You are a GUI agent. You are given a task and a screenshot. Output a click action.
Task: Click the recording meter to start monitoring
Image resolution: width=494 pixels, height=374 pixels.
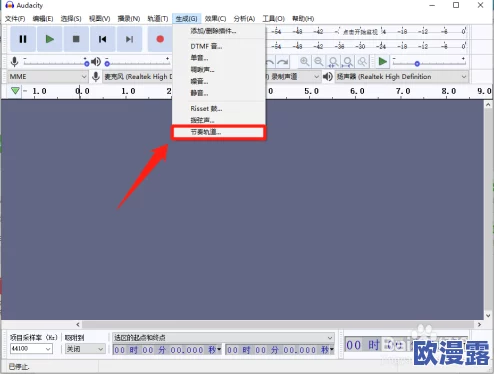click(x=366, y=32)
